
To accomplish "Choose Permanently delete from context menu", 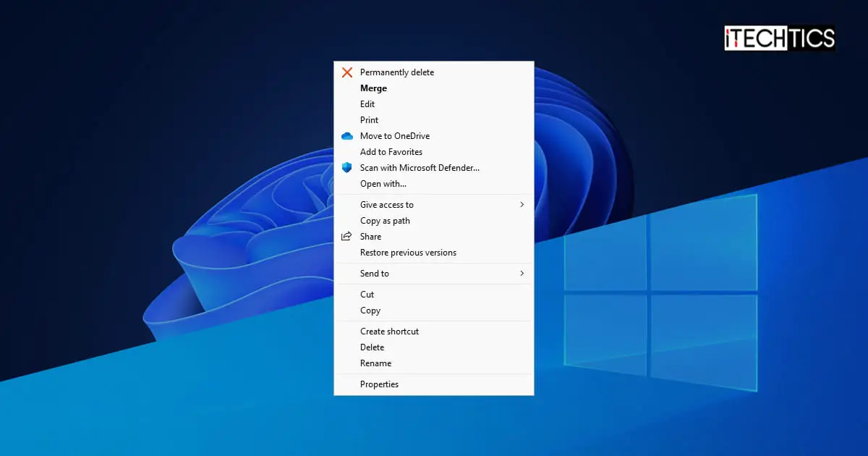I will coord(434,72).
